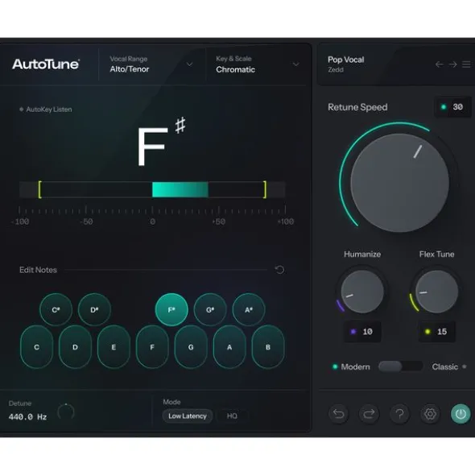
Task: Select Classic mode label
Action: [x=444, y=366]
